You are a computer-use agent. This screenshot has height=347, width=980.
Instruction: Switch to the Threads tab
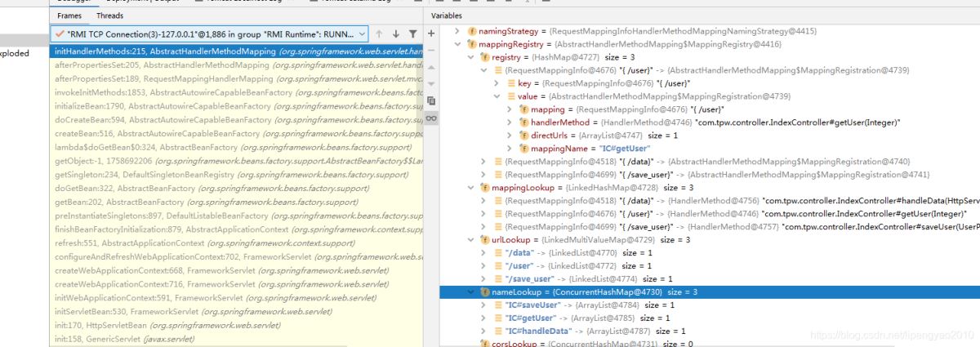(109, 16)
